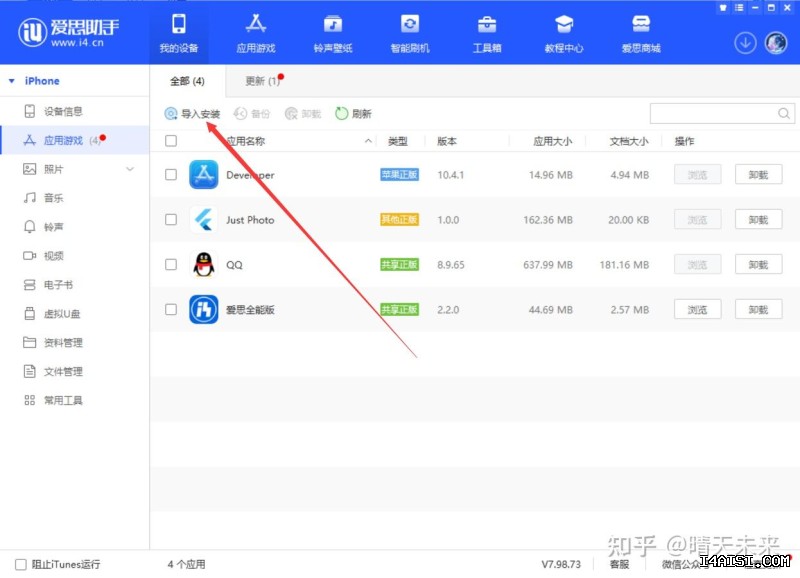The height and width of the screenshot is (578, 800).
Task: Open the 爱思商城 store
Action: pyautogui.click(x=641, y=31)
